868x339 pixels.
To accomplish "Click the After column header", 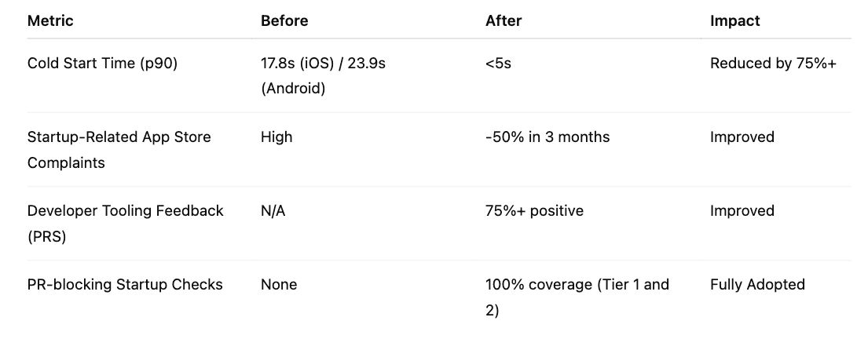I will 504,20.
